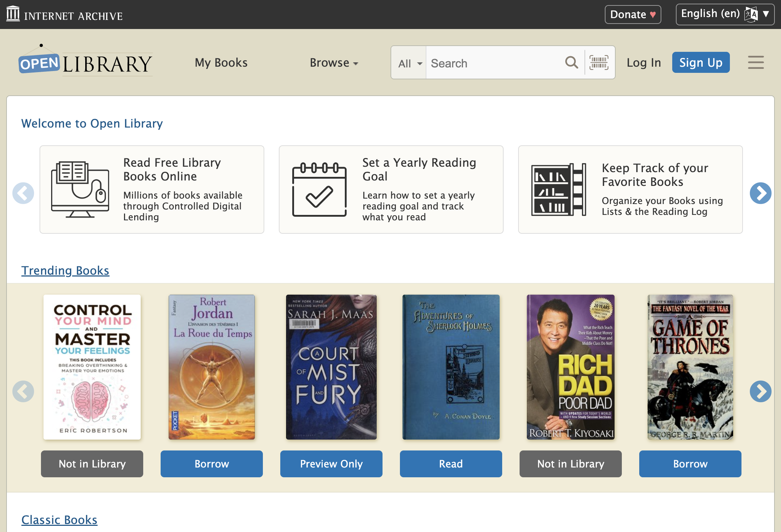Click the Donate button
The width and height of the screenshot is (781, 532).
pyautogui.click(x=633, y=14)
